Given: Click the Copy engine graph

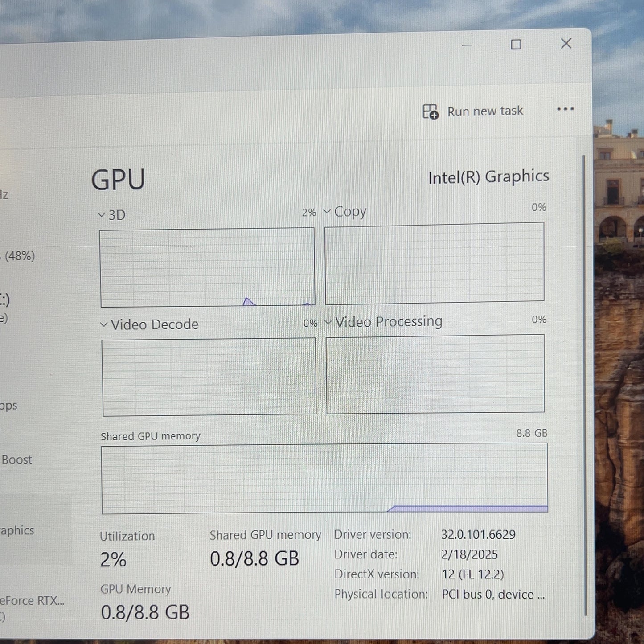Looking at the screenshot, I should pos(435,263).
